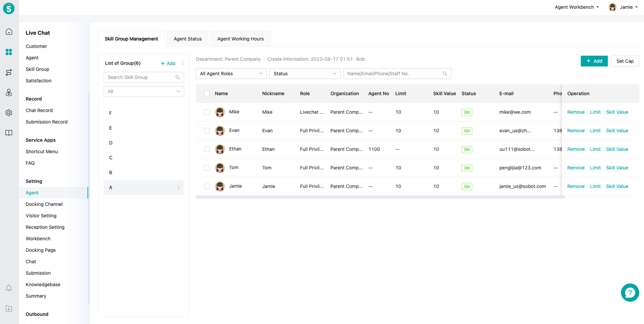Open the more options dots beside group Add

[183, 63]
